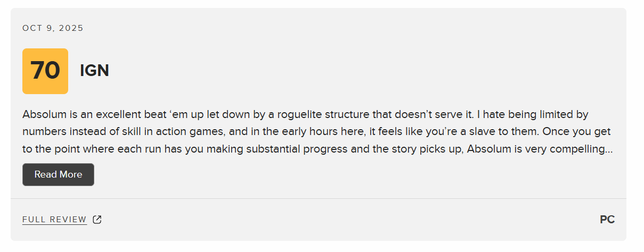Viewport: 644px width, 252px height.
Task: Click the OCT 9, 2025 review date
Action: pos(53,28)
